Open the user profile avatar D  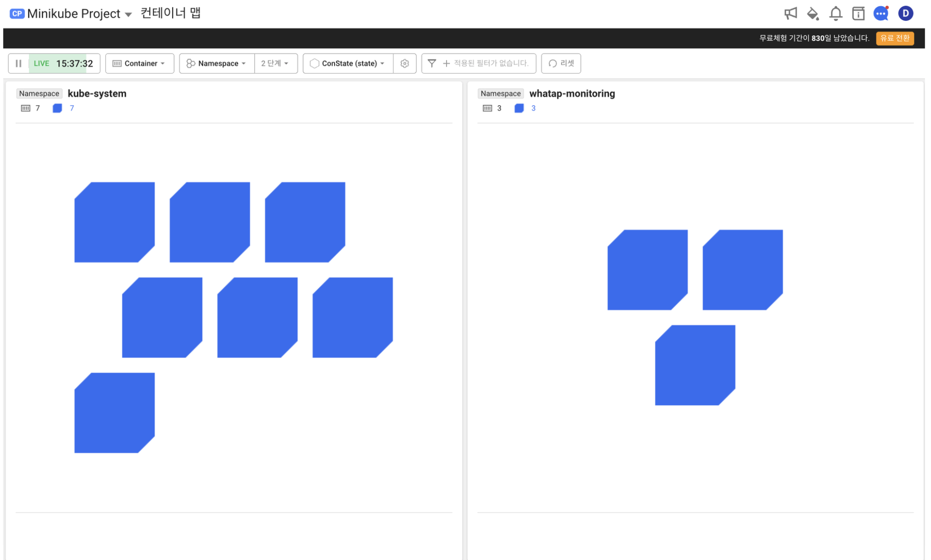click(x=905, y=13)
